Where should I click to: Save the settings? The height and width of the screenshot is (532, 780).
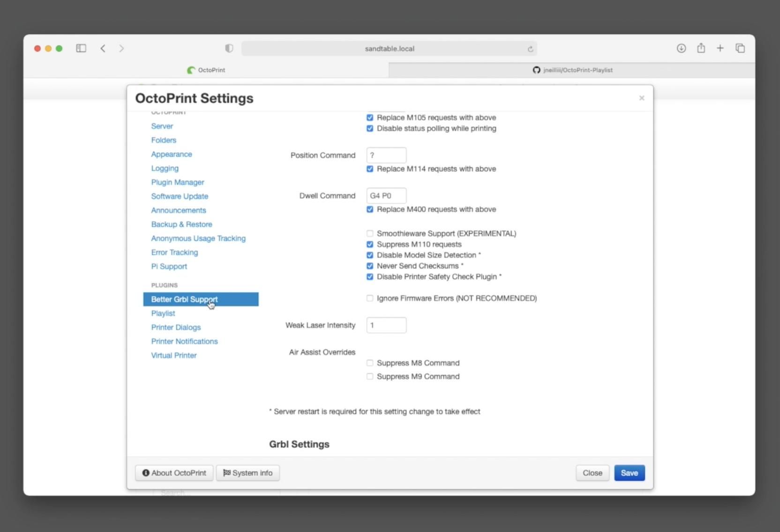pos(630,473)
